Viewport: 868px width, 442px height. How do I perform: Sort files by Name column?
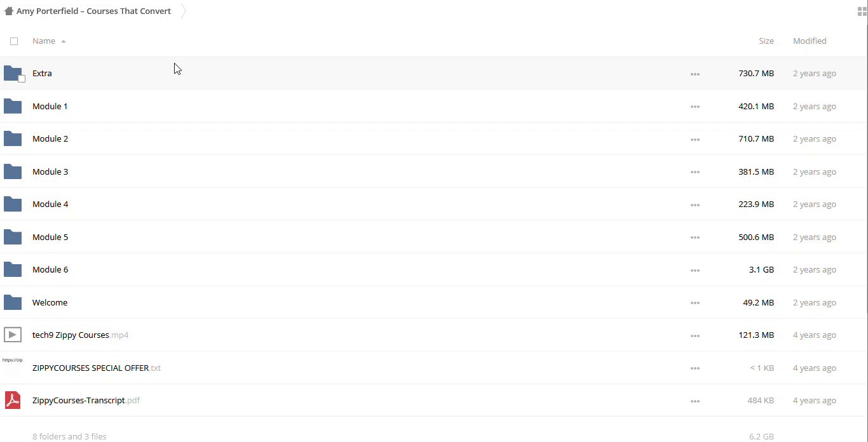pyautogui.click(x=44, y=41)
